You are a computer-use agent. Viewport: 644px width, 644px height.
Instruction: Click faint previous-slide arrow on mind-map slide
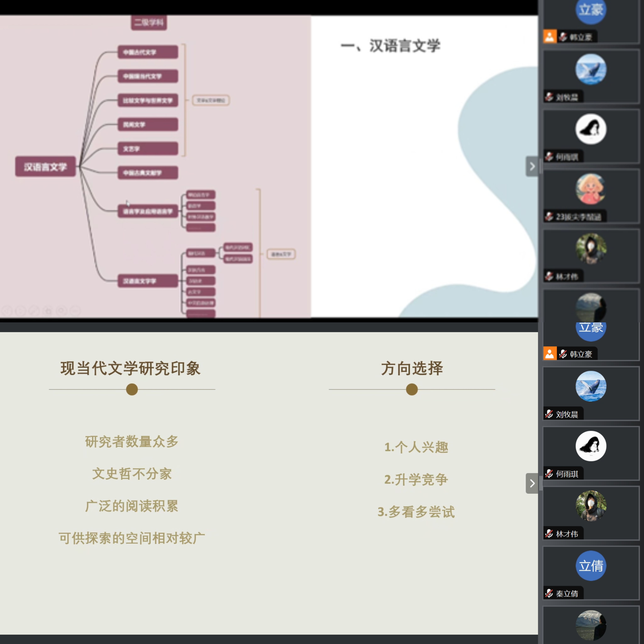[x=7, y=311]
